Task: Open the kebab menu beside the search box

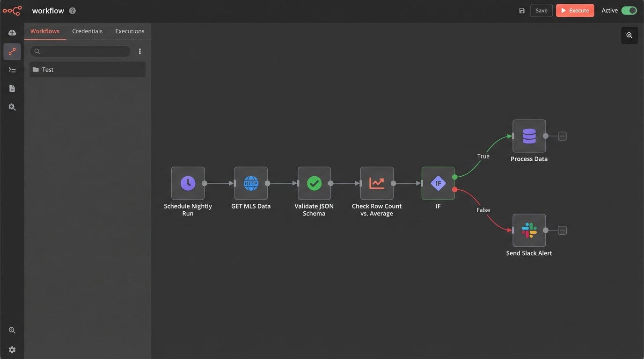Action: pyautogui.click(x=139, y=50)
